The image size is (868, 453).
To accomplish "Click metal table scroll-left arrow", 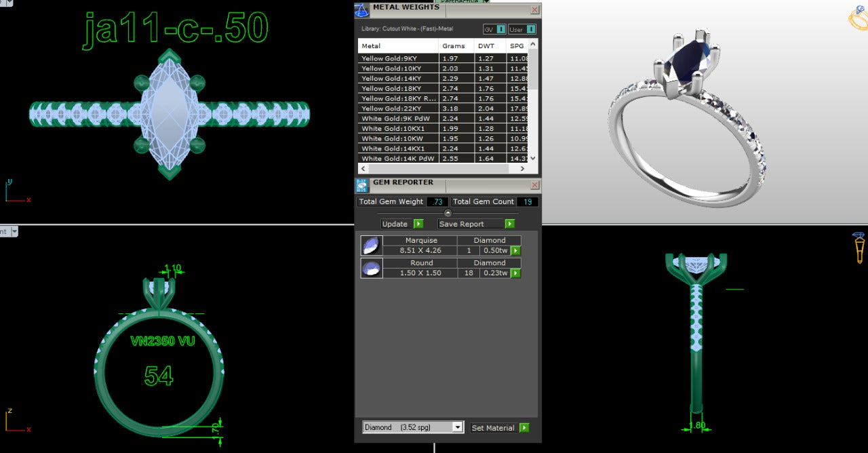I will coord(363,168).
